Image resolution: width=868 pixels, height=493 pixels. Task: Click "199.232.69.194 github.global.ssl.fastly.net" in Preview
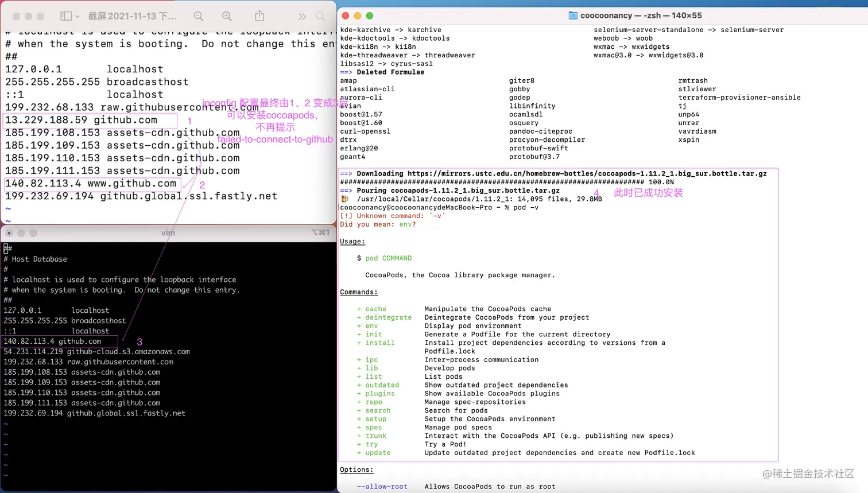(141, 196)
